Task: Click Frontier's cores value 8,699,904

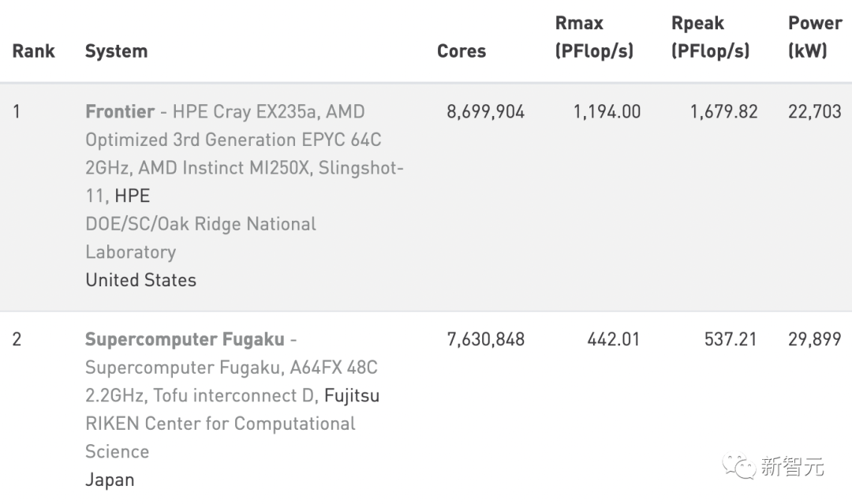Action: (485, 112)
